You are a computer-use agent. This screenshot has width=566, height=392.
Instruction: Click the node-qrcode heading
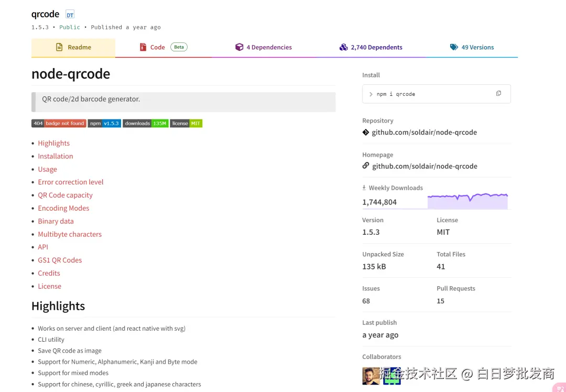(x=71, y=74)
